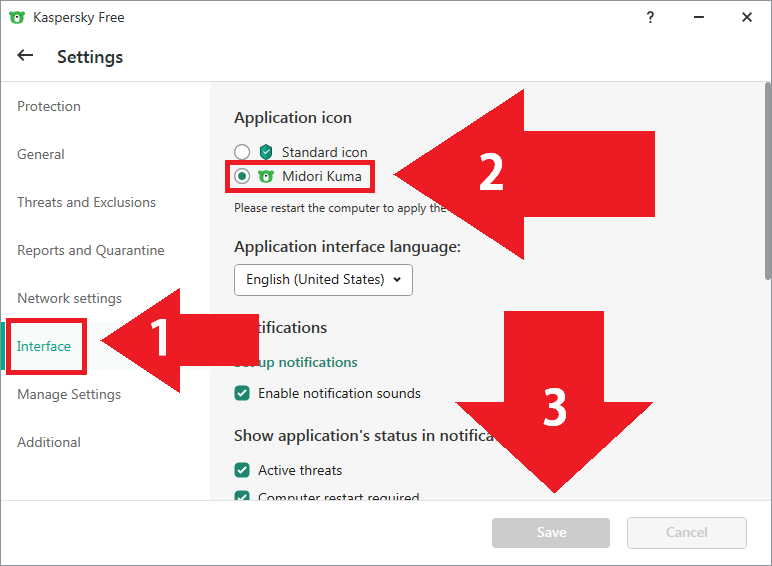Select the Midori Kuma radio button
This screenshot has height=566, width=772.
(242, 176)
